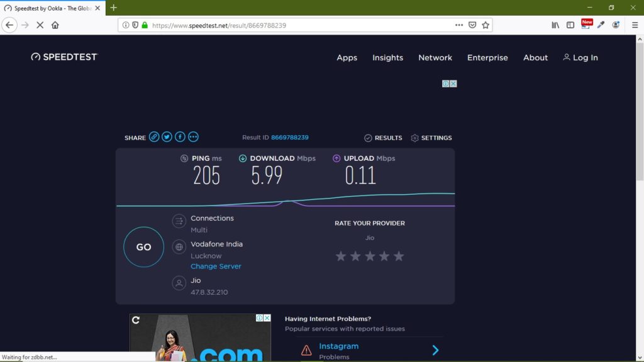Viewport: 644px width, 362px height.
Task: Open the Library icon in toolbar
Action: point(555,25)
